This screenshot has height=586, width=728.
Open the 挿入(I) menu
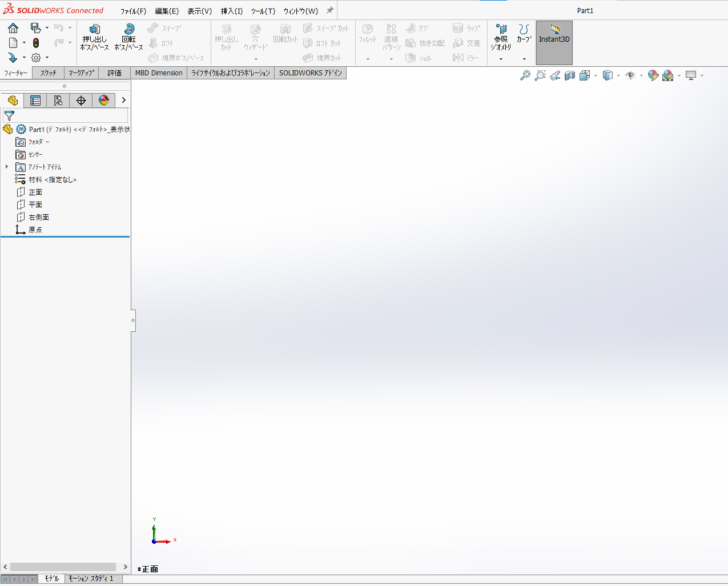click(231, 10)
